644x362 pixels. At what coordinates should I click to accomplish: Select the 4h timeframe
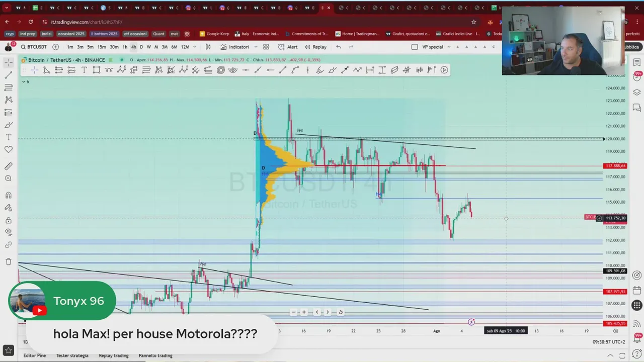pyautogui.click(x=133, y=47)
